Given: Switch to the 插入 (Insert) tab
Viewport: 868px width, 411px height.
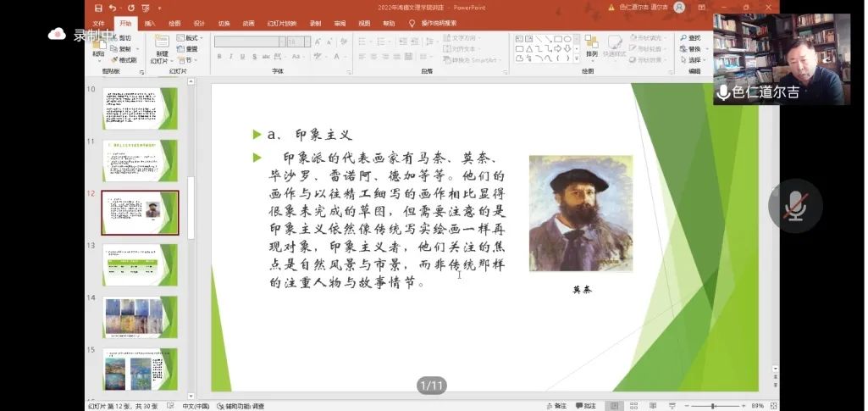Looking at the screenshot, I should coord(150,23).
